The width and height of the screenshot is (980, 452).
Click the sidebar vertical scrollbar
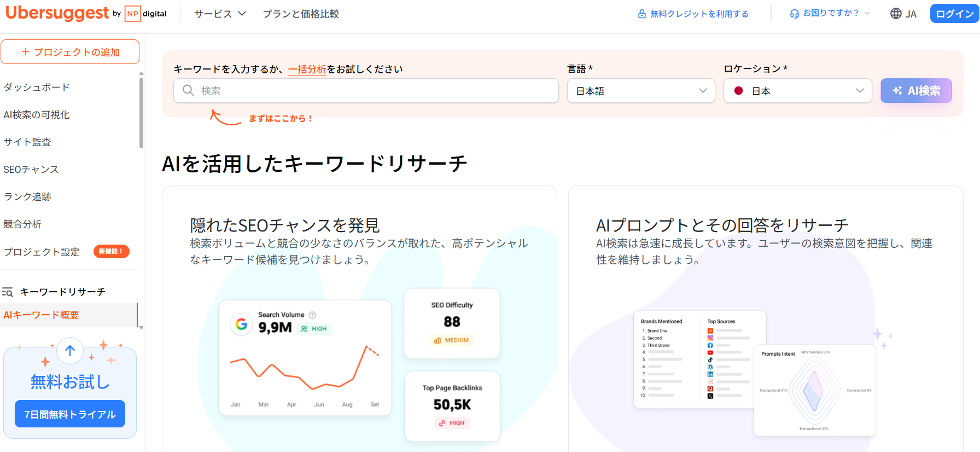[141, 112]
